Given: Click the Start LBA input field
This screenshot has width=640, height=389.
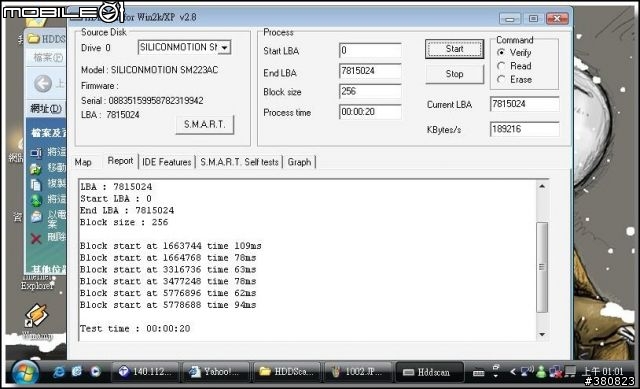Looking at the screenshot, I should 370,50.
